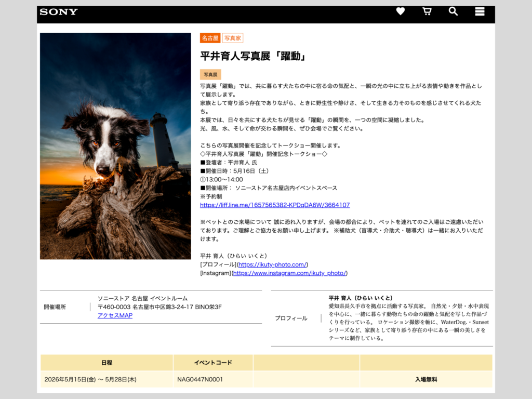Click the 日程 column header

[107, 363]
